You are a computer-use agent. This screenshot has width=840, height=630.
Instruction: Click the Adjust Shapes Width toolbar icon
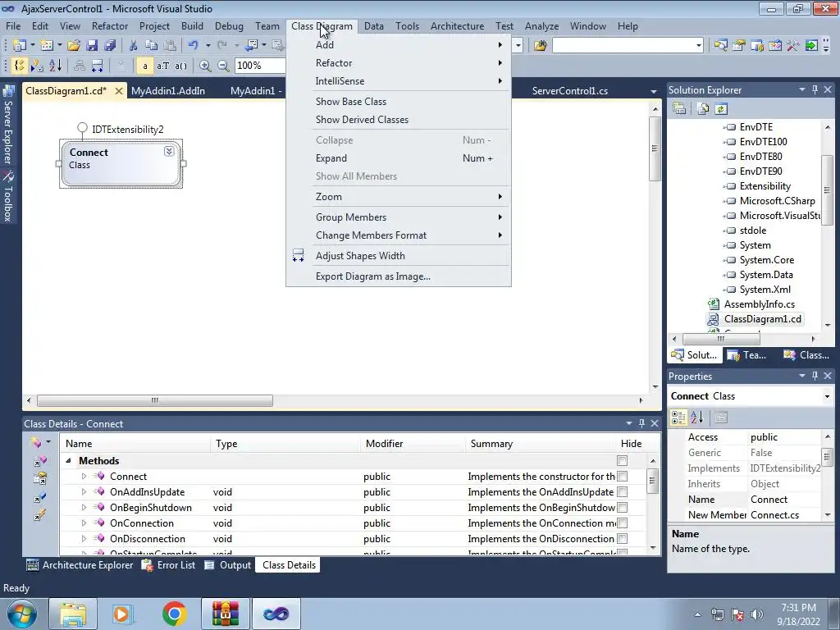pos(97,66)
